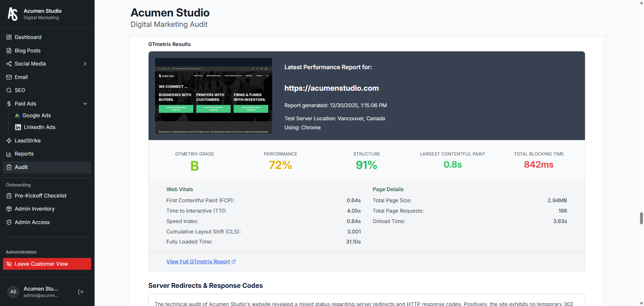The height and width of the screenshot is (306, 644).
Task: Click the 842ms Total Blocking Time value
Action: click(x=539, y=165)
